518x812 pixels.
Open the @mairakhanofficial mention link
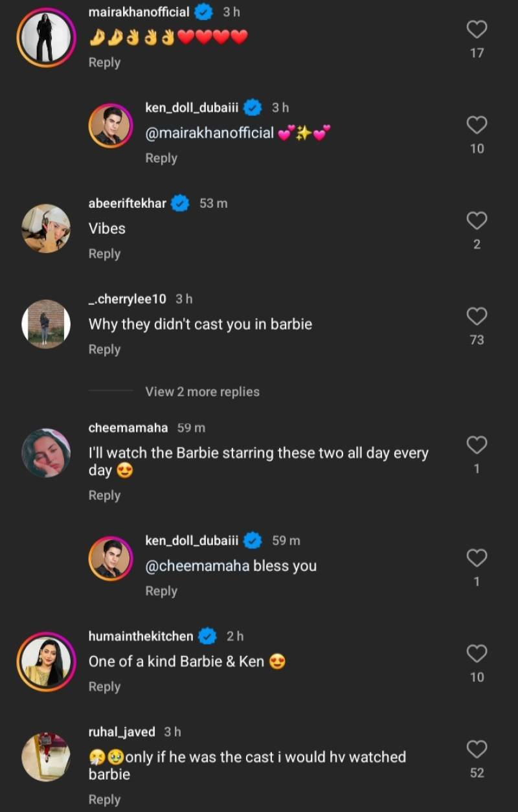pyautogui.click(x=210, y=133)
